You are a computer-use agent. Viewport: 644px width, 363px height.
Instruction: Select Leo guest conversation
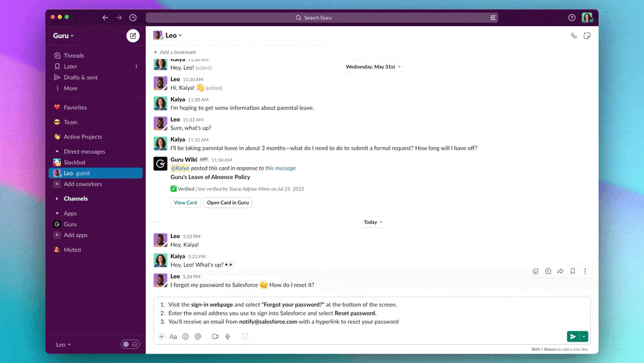point(95,173)
